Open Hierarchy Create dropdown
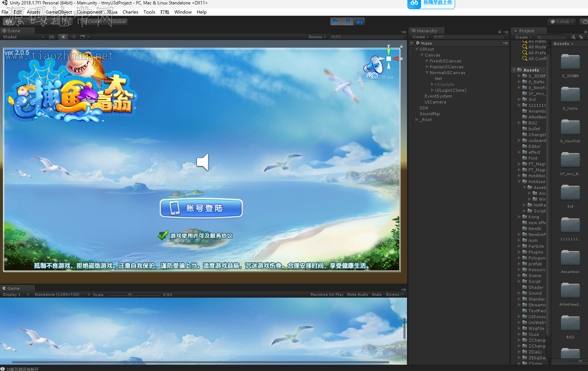The height and width of the screenshot is (371, 588). point(421,37)
